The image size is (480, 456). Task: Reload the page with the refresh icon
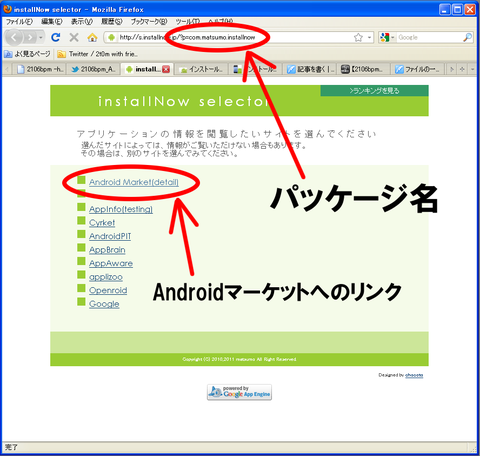(56, 37)
